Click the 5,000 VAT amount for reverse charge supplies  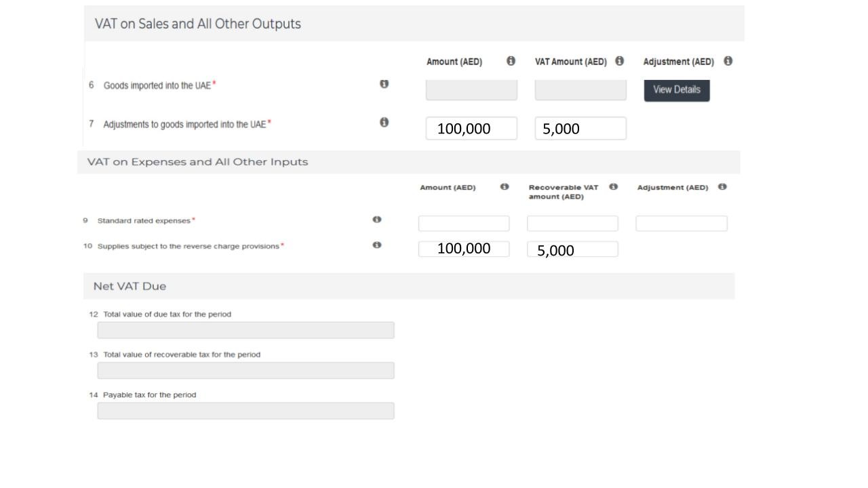[x=572, y=249]
